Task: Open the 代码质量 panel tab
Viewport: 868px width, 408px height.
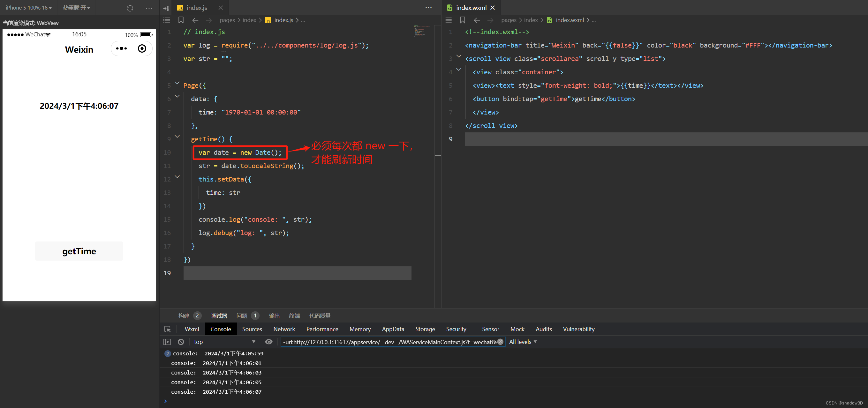Action: click(x=320, y=316)
